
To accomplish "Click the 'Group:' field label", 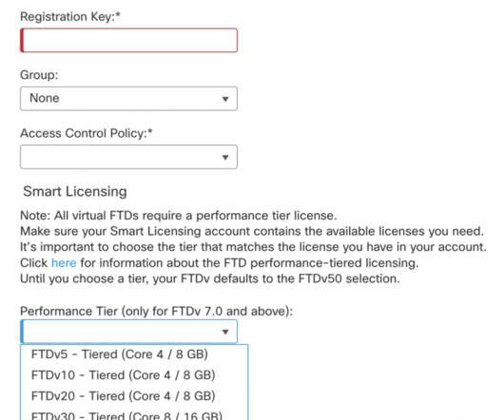I will 39,75.
